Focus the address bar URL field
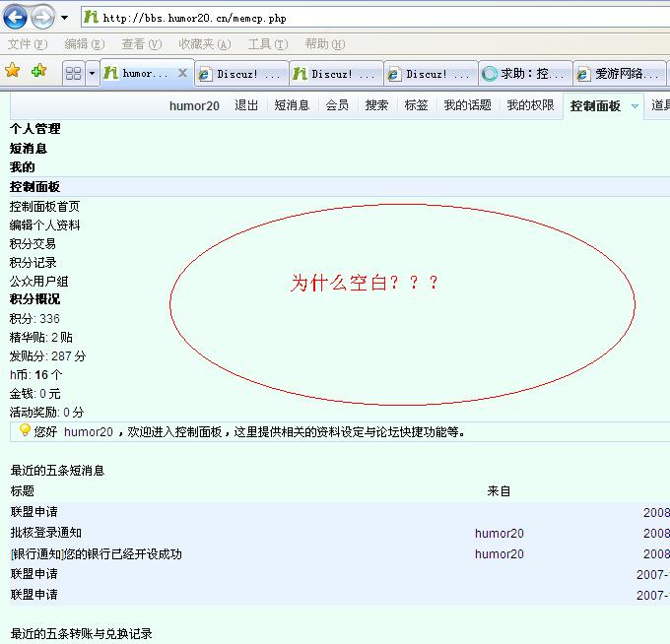The height and width of the screenshot is (644, 670). pos(376,18)
